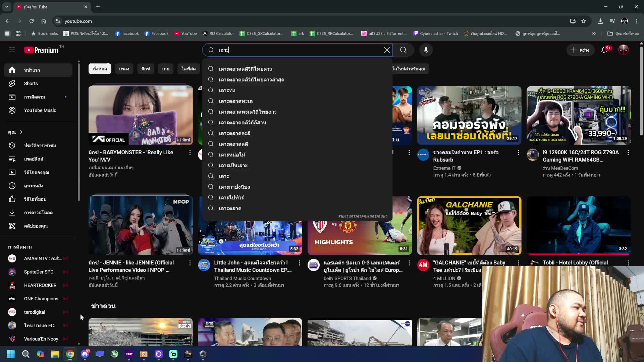Open JENNIE like JENNIE performance thumbnail
Viewport: 644px width, 362px height.
[141, 225]
